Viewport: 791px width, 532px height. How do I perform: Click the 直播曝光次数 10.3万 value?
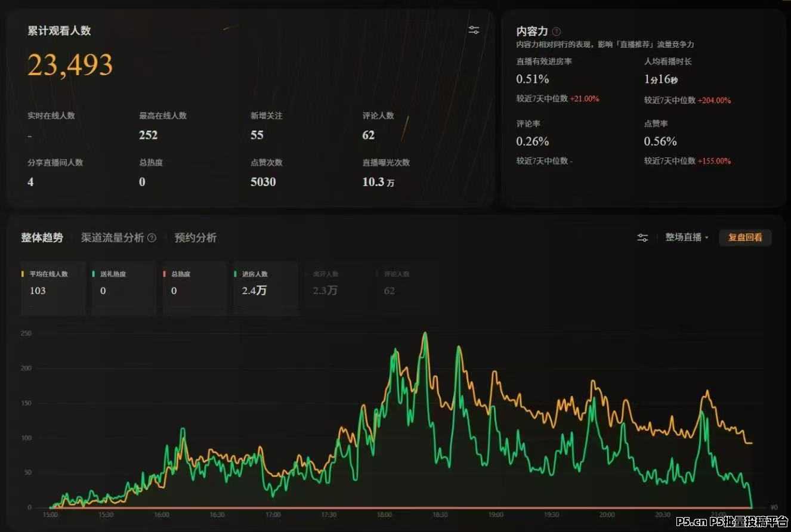(x=378, y=183)
